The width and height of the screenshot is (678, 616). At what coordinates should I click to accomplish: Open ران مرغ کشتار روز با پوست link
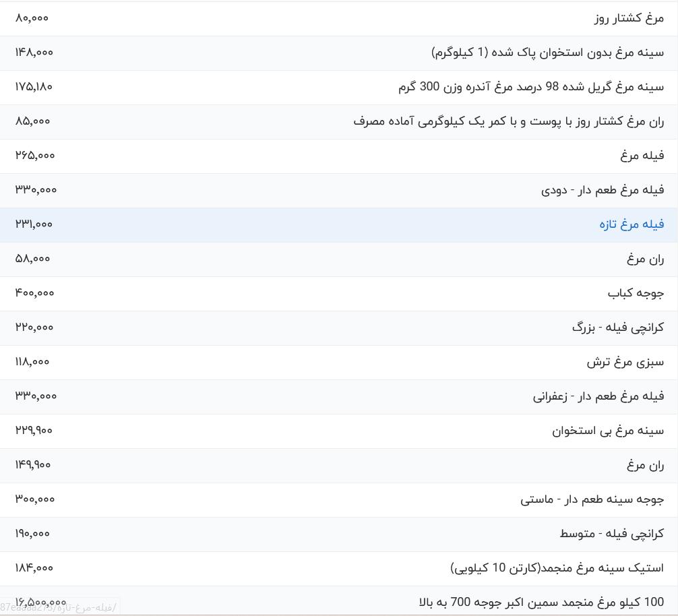pos(508,121)
